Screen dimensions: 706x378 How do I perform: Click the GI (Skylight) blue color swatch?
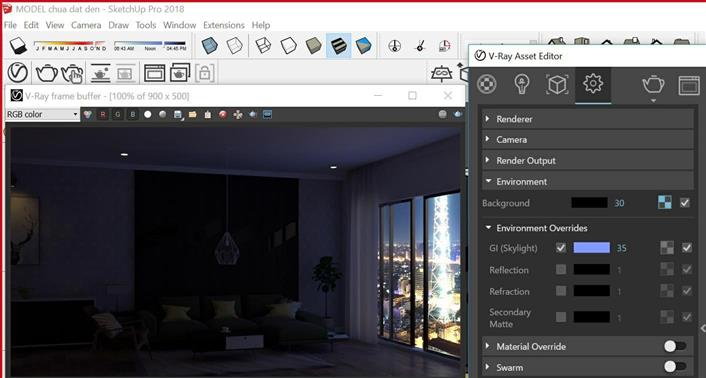[592, 248]
